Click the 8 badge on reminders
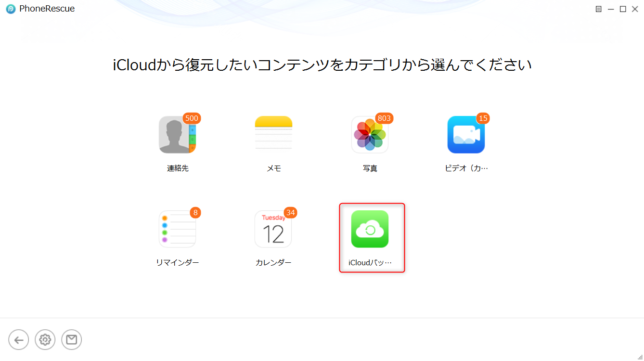Viewport: 644px width, 361px height. tap(195, 212)
